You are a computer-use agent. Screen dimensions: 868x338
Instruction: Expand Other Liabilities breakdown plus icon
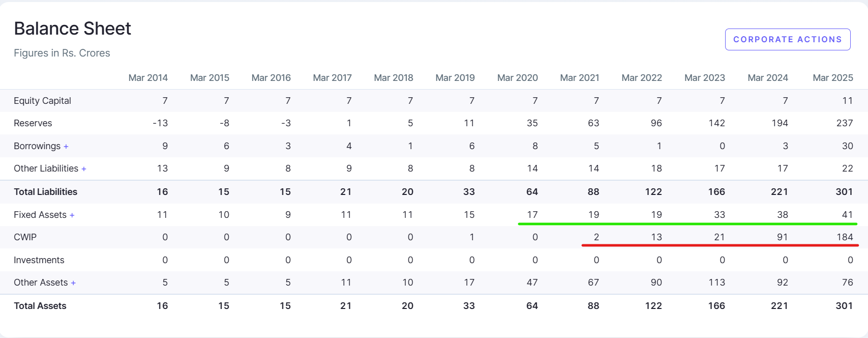point(84,169)
